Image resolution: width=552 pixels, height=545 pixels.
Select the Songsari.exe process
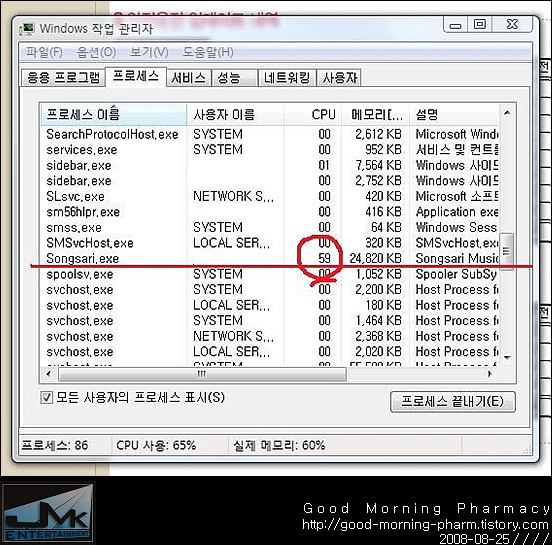tap(270, 258)
